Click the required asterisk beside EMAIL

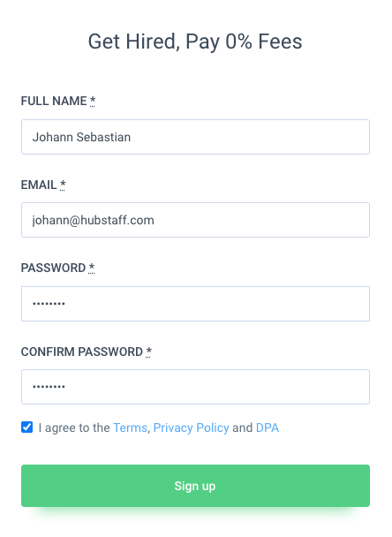63,185
